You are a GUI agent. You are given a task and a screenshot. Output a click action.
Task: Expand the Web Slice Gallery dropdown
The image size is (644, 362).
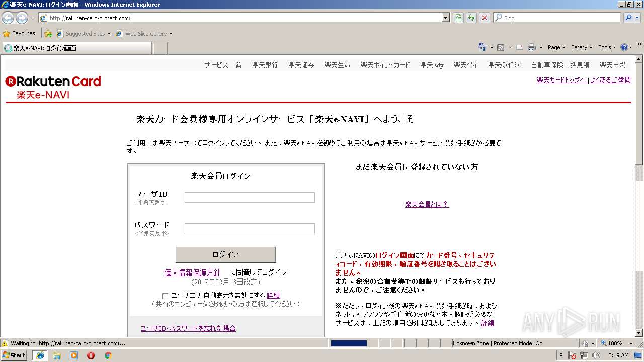click(171, 34)
